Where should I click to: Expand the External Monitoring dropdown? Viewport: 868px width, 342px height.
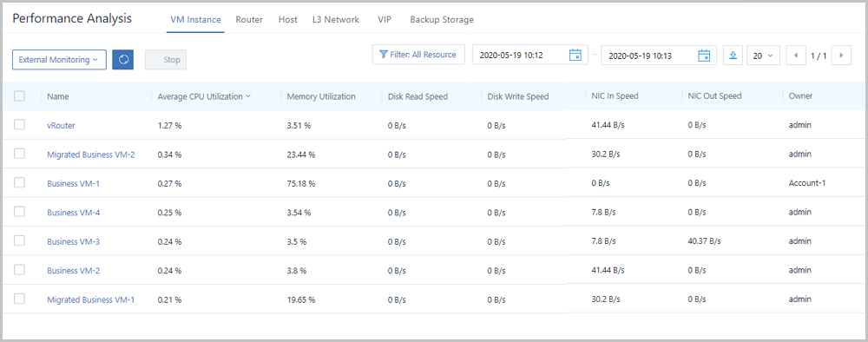coord(59,60)
